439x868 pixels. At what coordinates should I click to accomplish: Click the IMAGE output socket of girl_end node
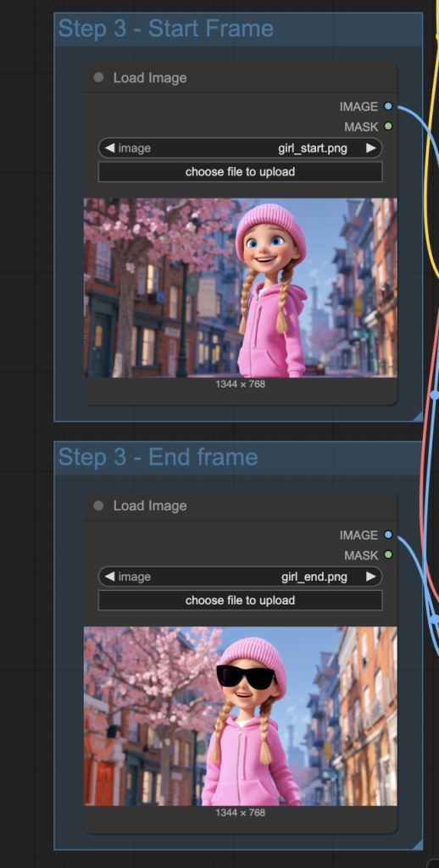388,535
